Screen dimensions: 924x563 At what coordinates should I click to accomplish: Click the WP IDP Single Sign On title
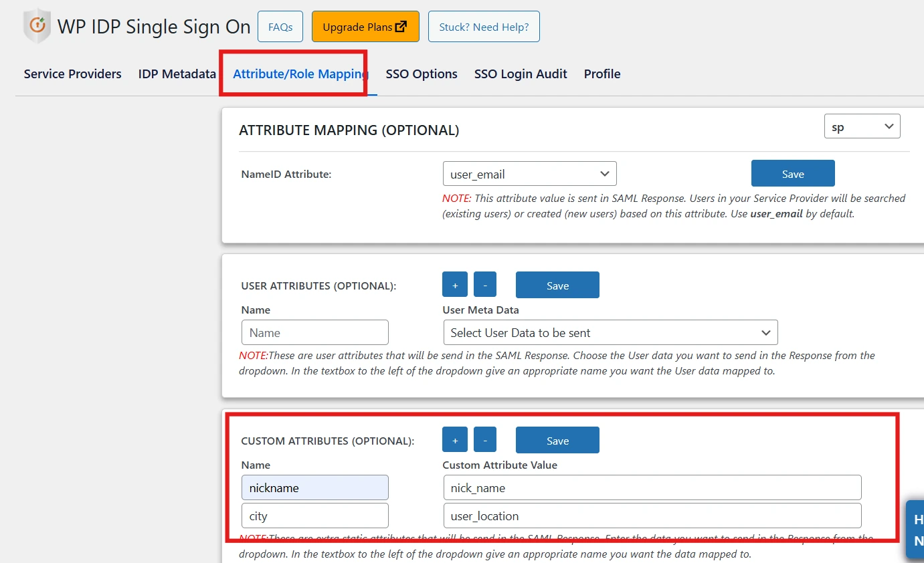tap(154, 27)
